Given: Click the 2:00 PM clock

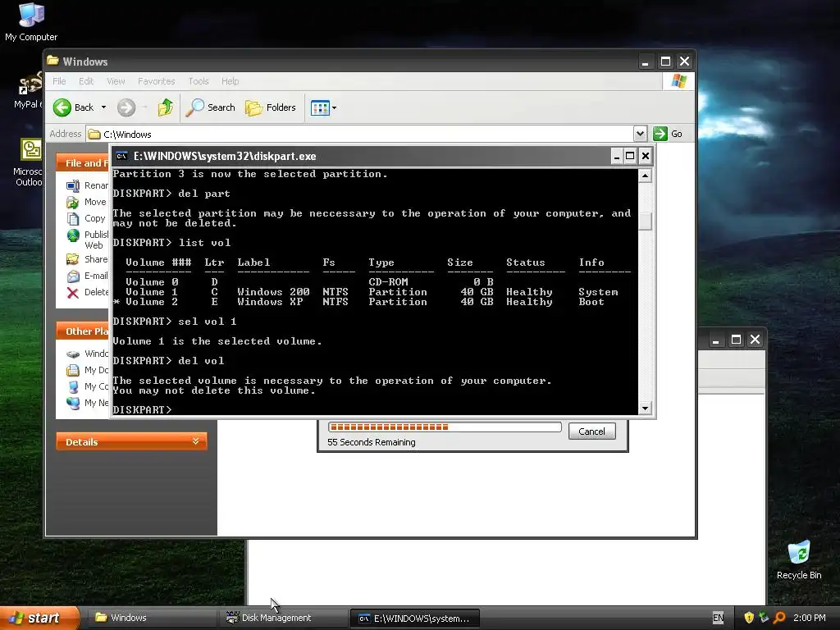Looking at the screenshot, I should coord(809,618).
